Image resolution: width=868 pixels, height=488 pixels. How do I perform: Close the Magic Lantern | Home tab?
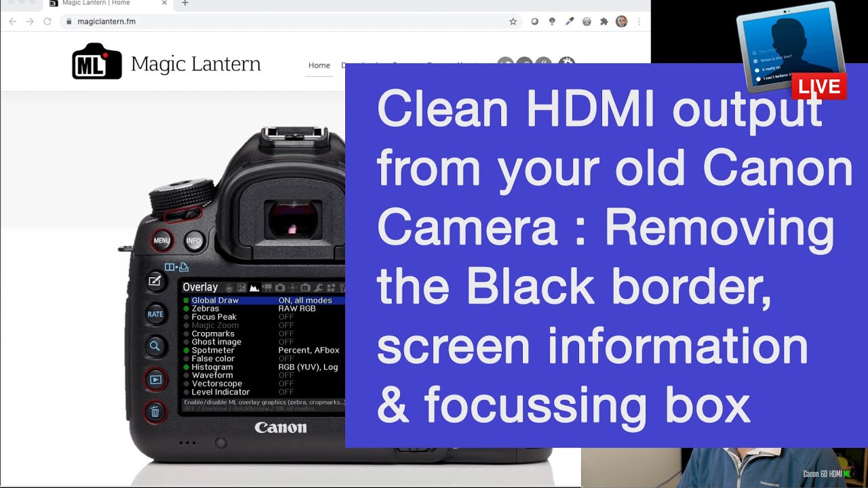(x=164, y=3)
